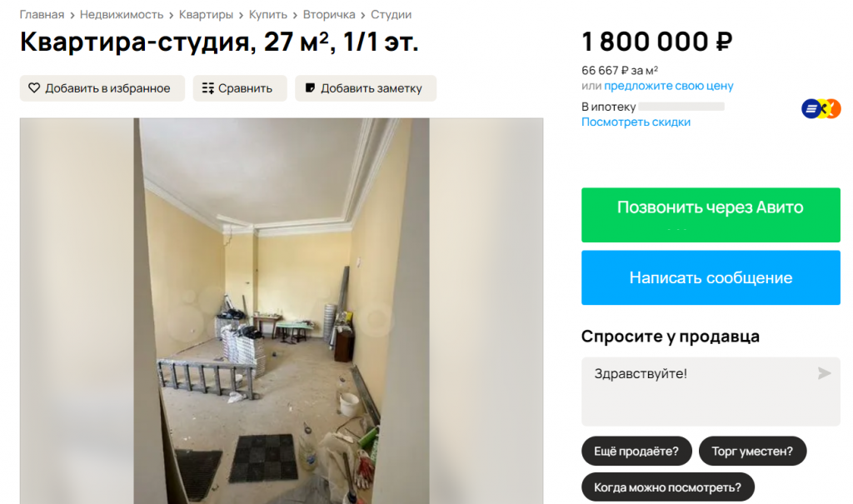Click Написать сообщение button

711,277
